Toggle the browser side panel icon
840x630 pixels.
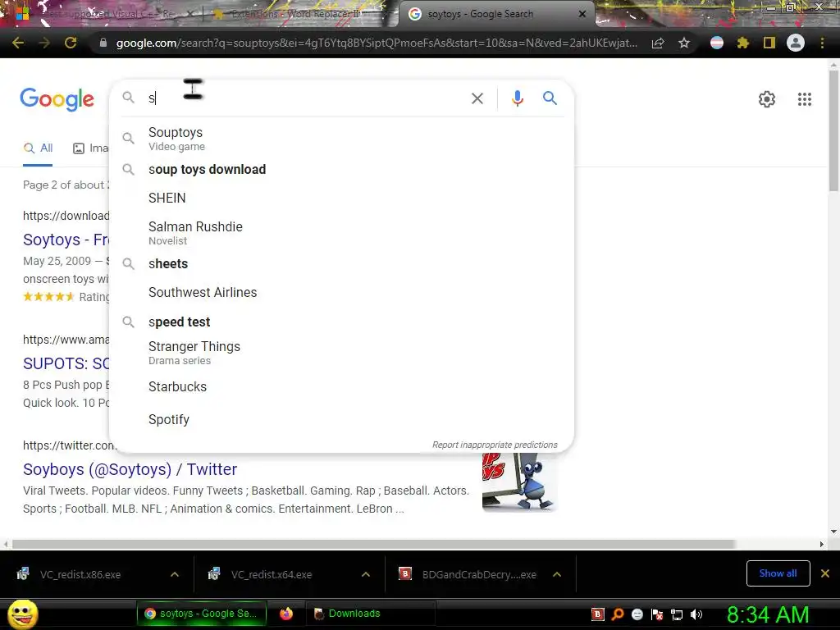pos(769,43)
